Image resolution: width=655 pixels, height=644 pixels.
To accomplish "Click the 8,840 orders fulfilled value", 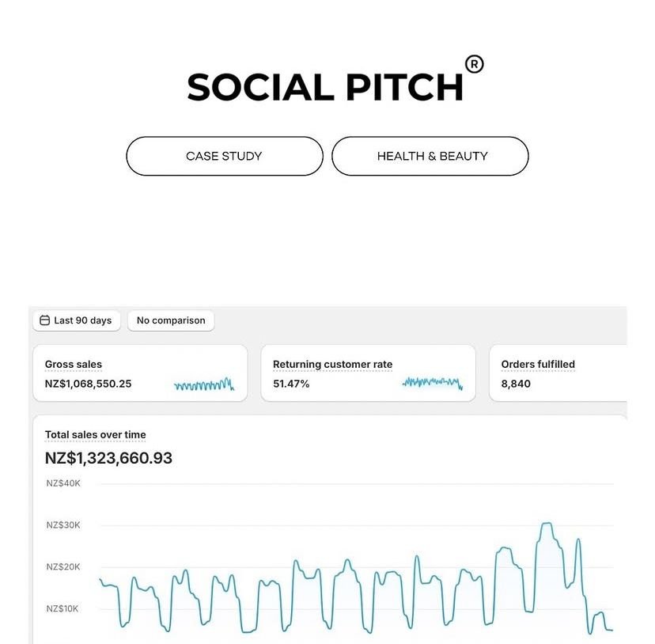I will pyautogui.click(x=516, y=384).
